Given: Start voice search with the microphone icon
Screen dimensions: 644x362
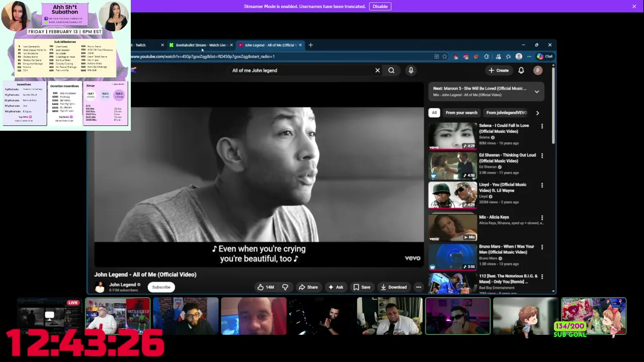Looking at the screenshot, I should pos(411,70).
